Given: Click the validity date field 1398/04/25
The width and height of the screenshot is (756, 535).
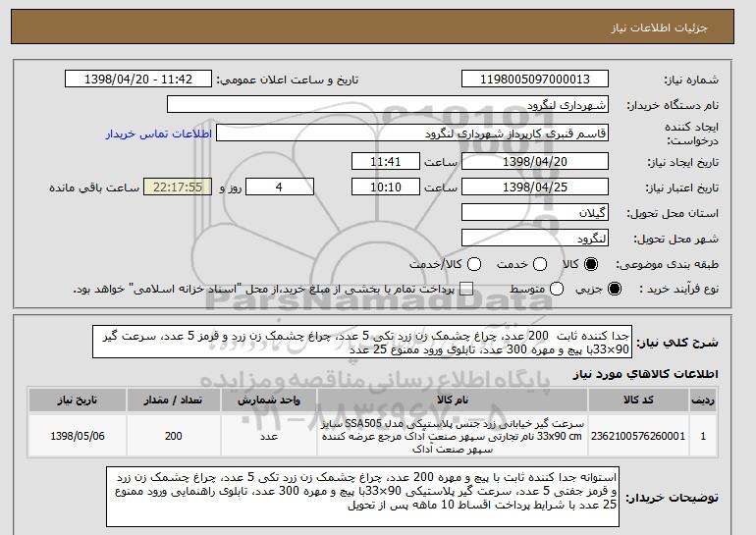Looking at the screenshot, I should tap(535, 187).
